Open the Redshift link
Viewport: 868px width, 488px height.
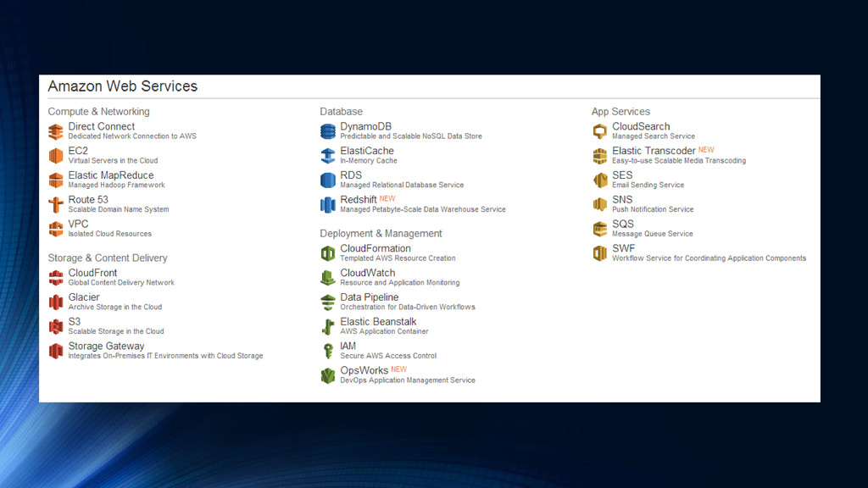(359, 200)
